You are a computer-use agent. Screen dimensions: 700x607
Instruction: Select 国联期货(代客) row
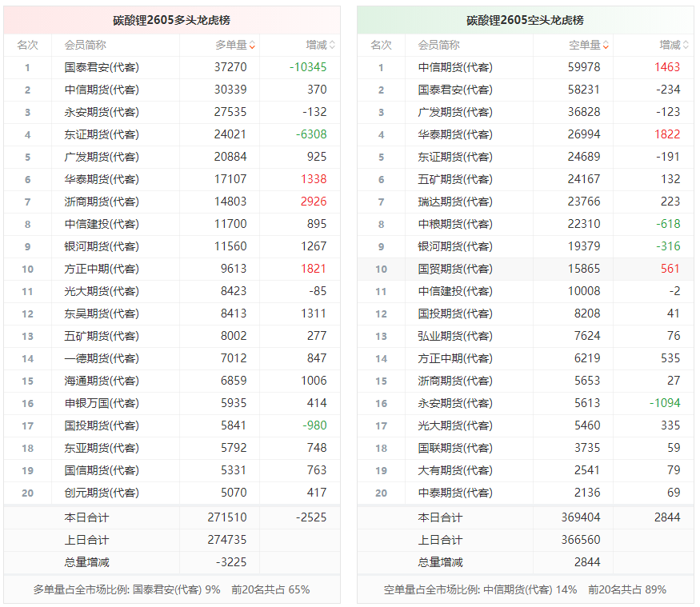pos(526,448)
